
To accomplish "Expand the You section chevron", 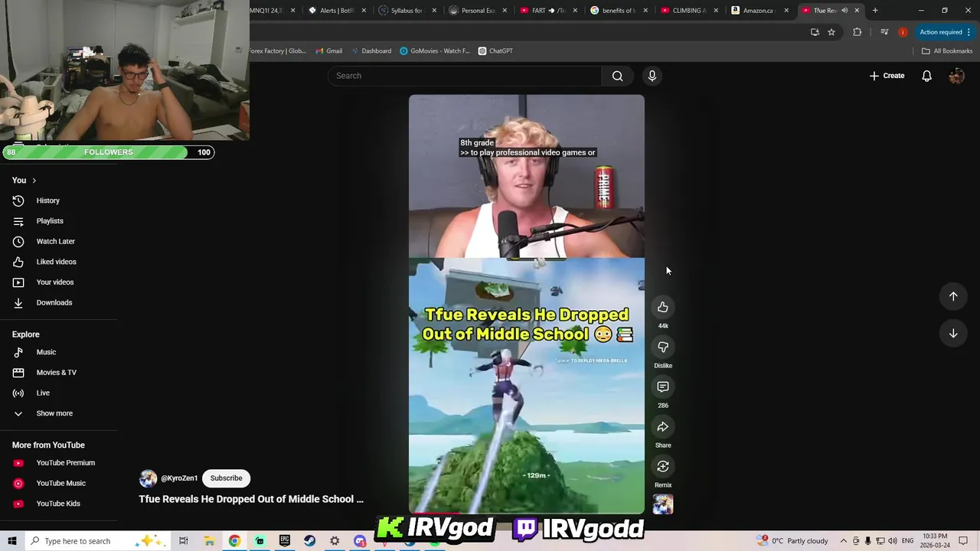I will click(x=34, y=181).
